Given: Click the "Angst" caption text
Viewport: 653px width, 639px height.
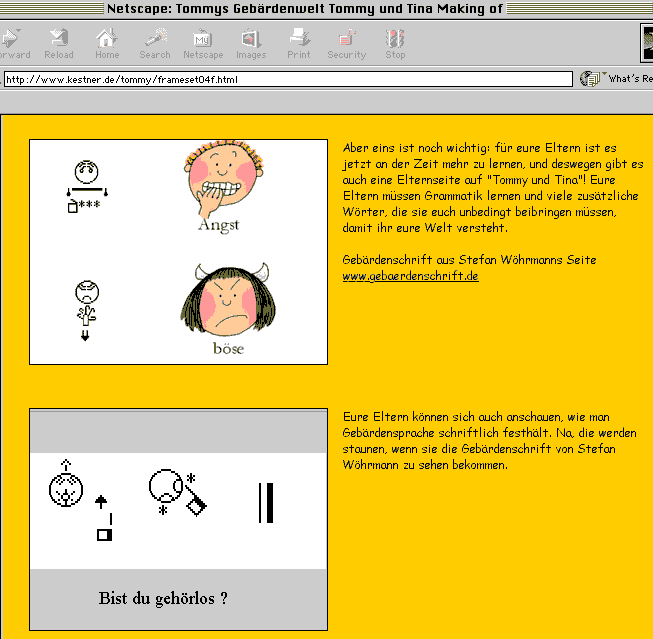Looking at the screenshot, I should coord(219,225).
